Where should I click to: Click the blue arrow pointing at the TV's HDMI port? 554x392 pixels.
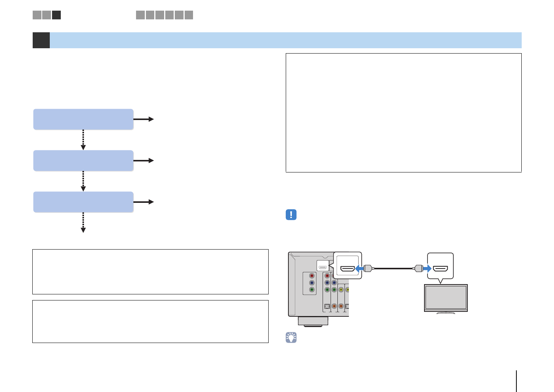pos(427,269)
